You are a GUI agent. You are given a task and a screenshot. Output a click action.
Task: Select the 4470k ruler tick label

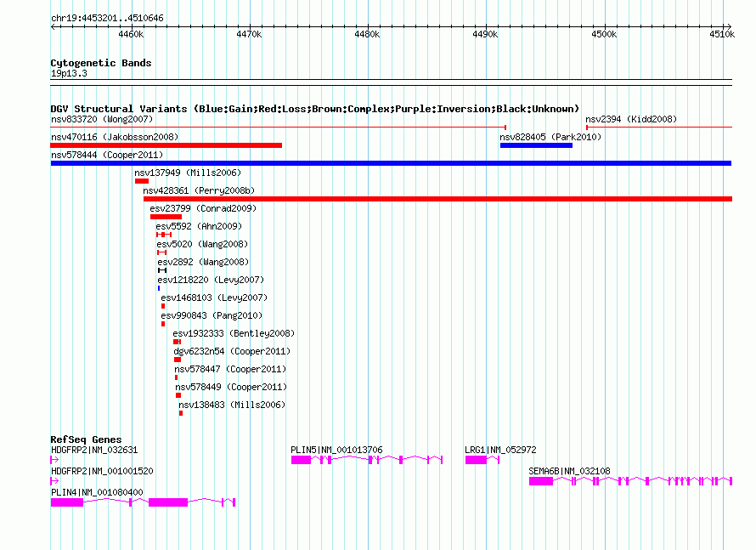249,34
